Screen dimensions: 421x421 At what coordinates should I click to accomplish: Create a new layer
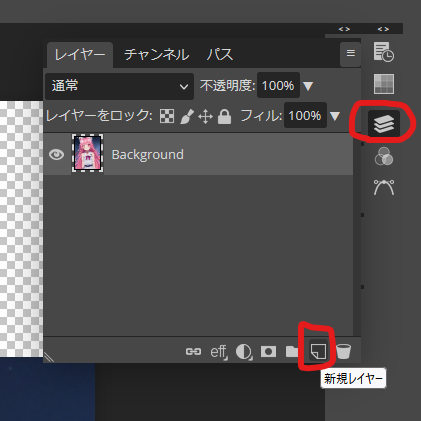[318, 351]
